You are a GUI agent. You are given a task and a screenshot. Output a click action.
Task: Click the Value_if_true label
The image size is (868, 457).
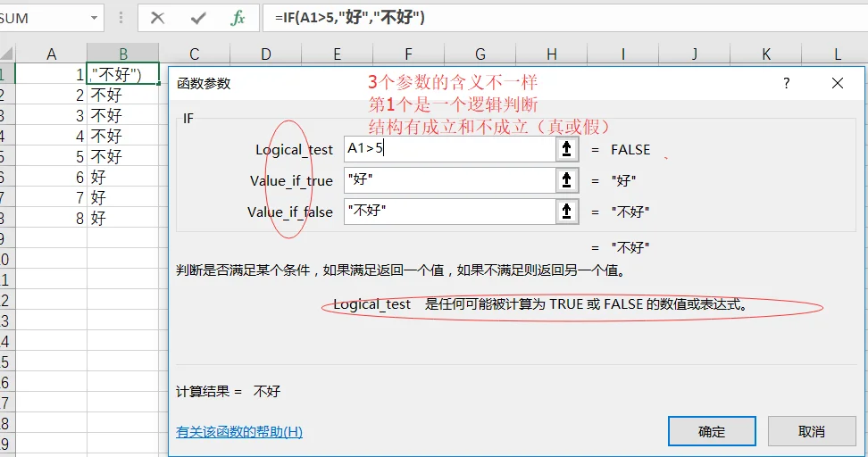click(291, 181)
